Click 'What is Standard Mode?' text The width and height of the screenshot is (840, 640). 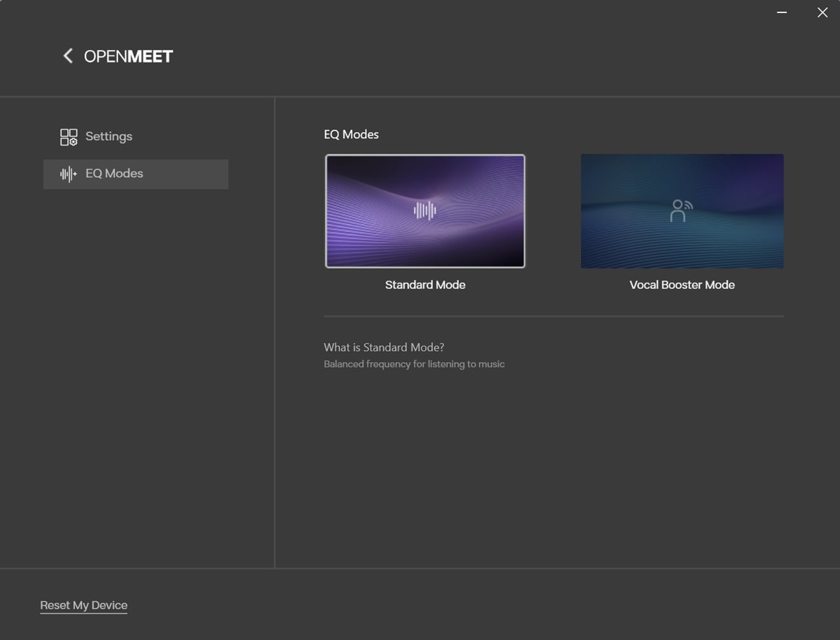[x=384, y=347]
